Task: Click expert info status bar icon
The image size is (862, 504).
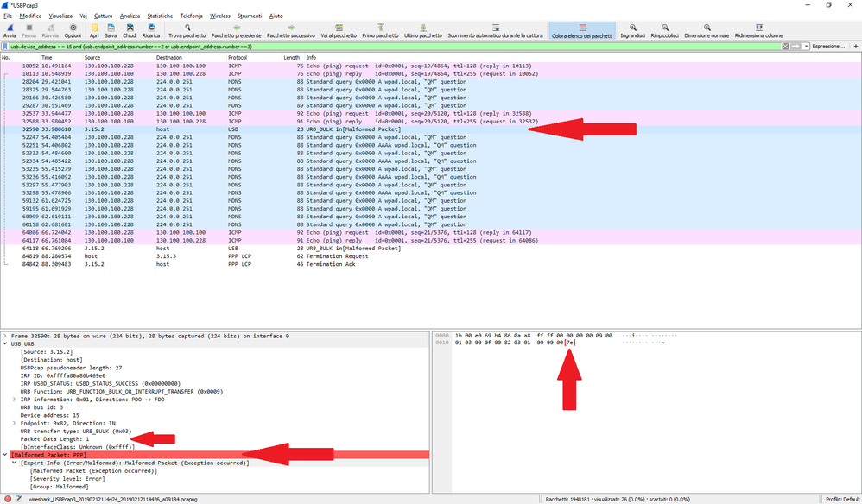Action: pyautogui.click(x=8, y=499)
